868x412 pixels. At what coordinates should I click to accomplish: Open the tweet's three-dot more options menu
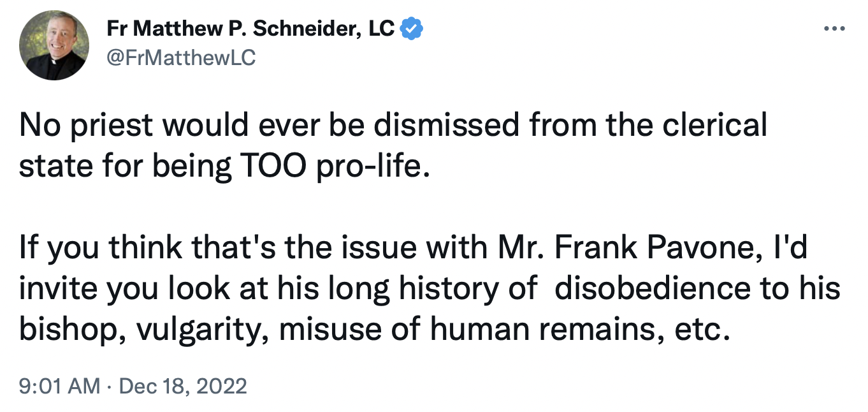[834, 29]
